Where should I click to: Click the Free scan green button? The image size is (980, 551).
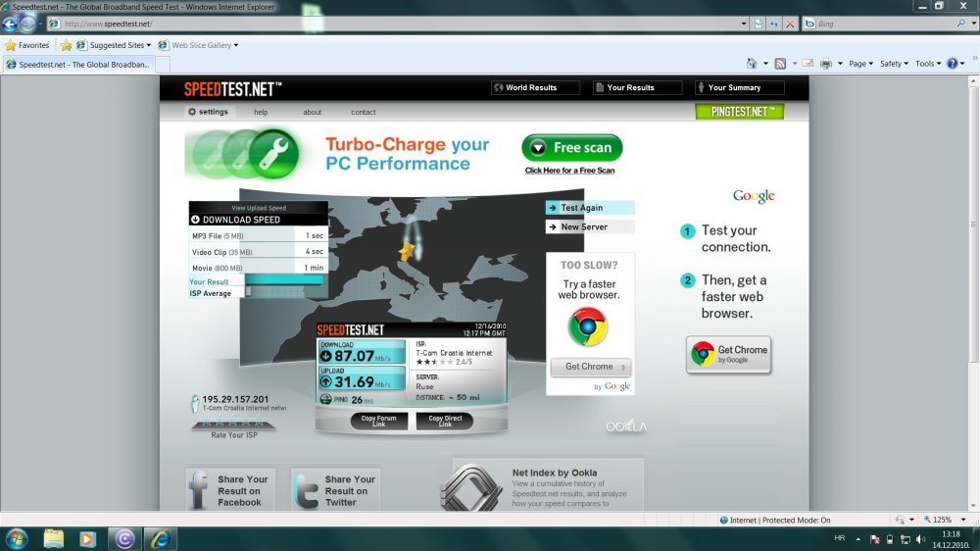(x=572, y=148)
